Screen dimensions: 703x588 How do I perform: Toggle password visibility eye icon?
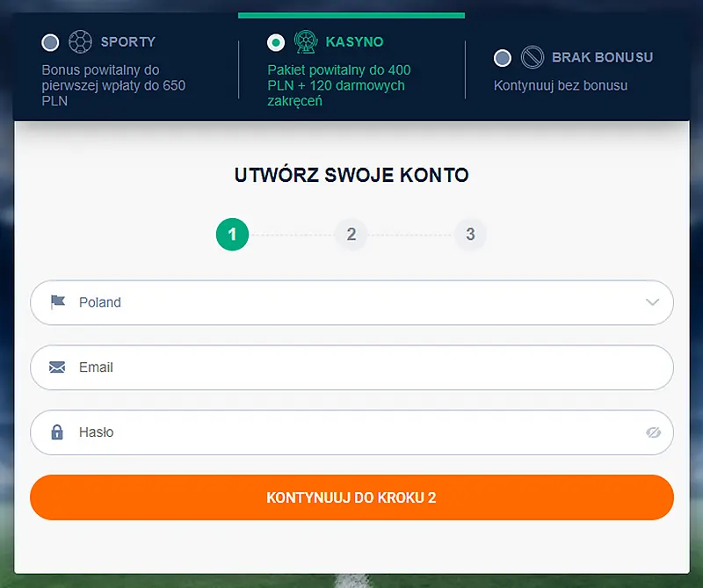coord(653,432)
